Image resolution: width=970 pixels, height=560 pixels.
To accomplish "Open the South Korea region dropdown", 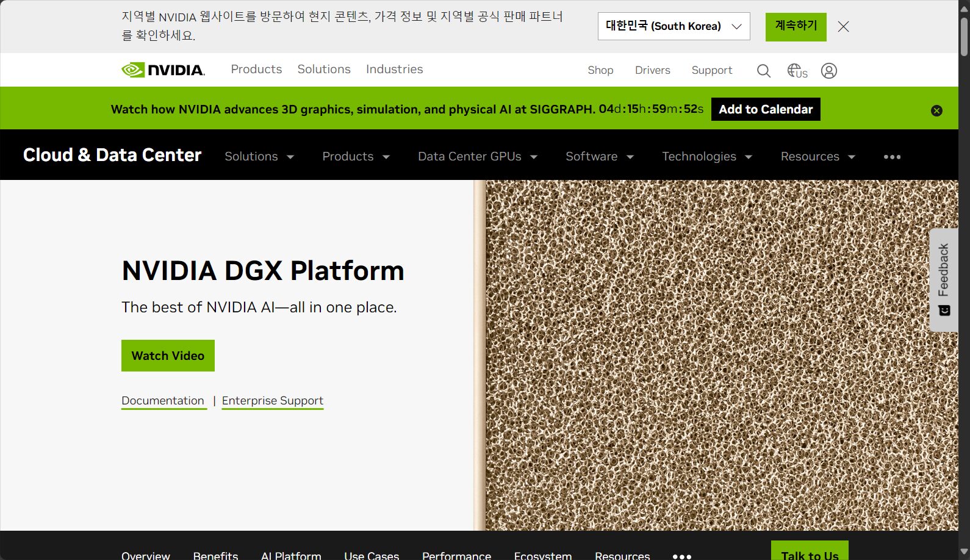I will click(674, 26).
